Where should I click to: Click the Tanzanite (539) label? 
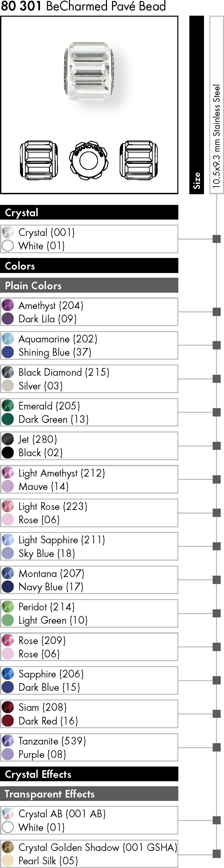52,741
